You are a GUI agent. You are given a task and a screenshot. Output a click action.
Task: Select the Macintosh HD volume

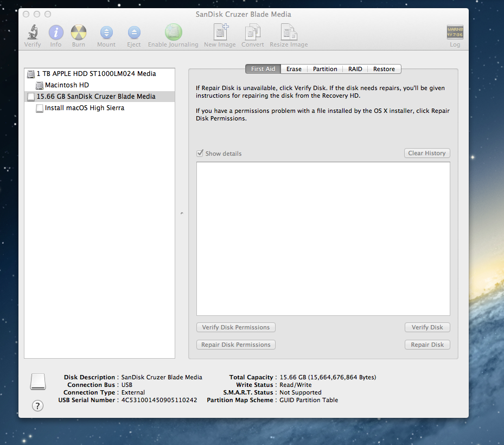coord(100,85)
